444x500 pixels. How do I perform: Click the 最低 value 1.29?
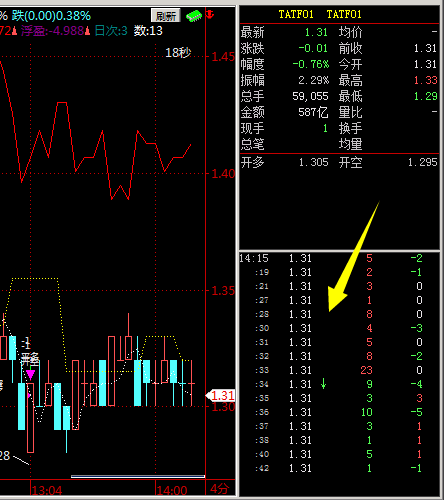(425, 96)
